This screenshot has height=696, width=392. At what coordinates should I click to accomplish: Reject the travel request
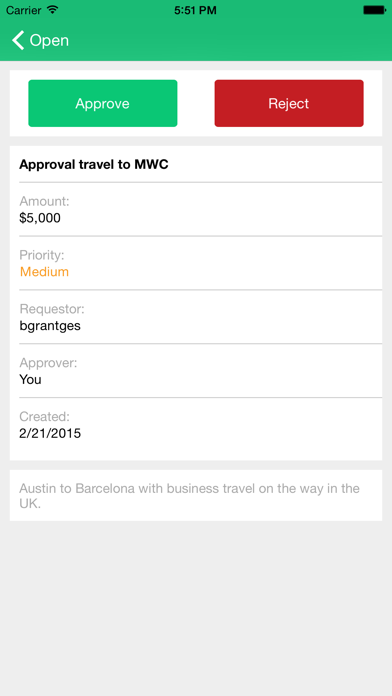[289, 103]
